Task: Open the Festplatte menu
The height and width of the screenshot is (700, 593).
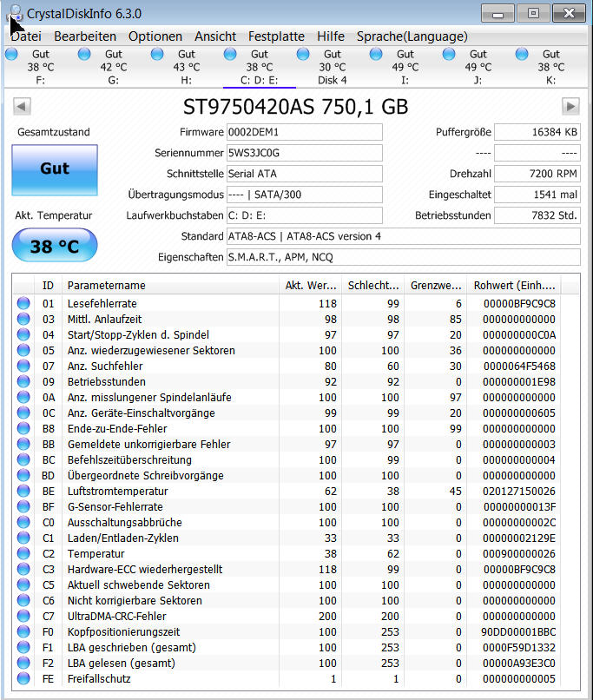Action: coord(276,36)
